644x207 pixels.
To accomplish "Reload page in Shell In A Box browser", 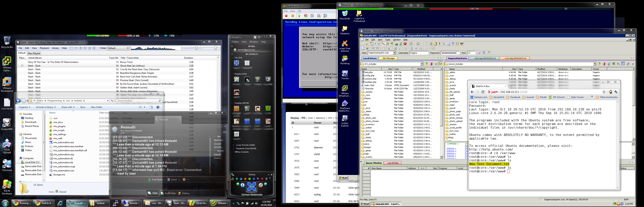I will click(483, 92).
